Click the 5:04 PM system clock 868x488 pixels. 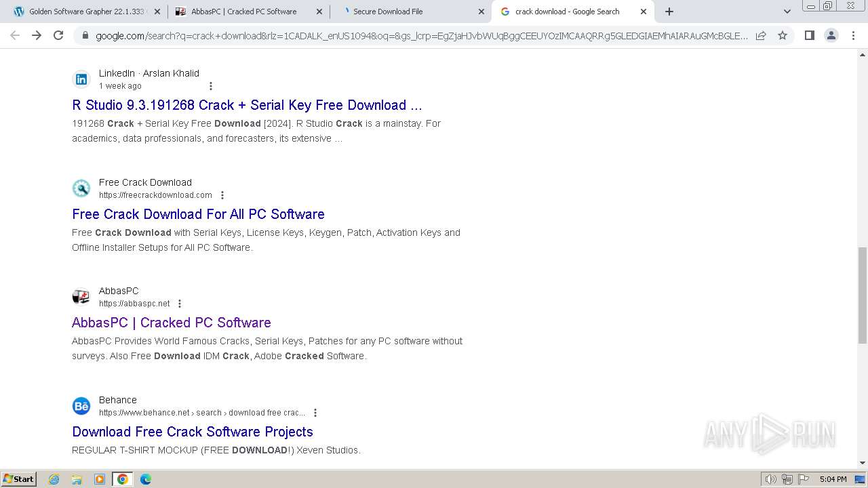[833, 479]
